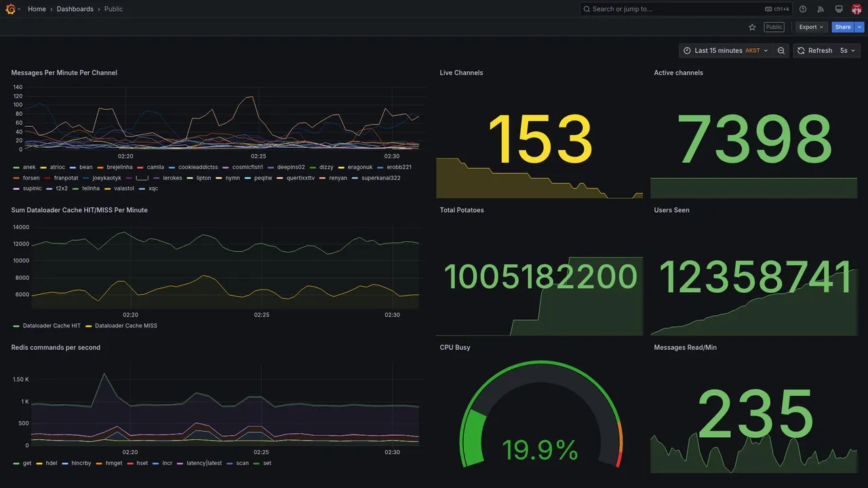Screen dimensions: 868x488
Task: Open the user avatar menu
Action: point(856,9)
